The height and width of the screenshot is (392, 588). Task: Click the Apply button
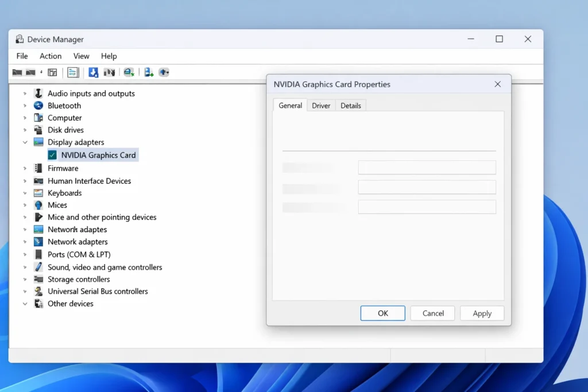(482, 313)
